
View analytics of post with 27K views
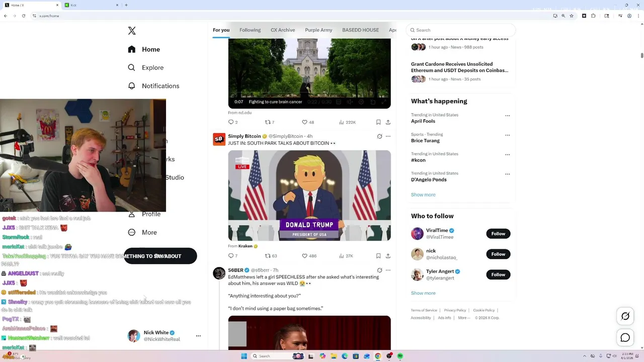[x=346, y=256]
